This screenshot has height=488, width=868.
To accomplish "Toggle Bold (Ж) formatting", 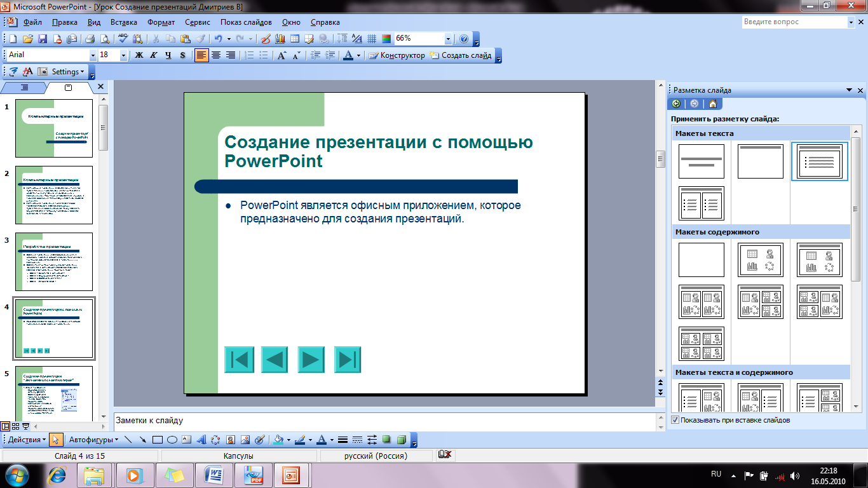I will (139, 55).
